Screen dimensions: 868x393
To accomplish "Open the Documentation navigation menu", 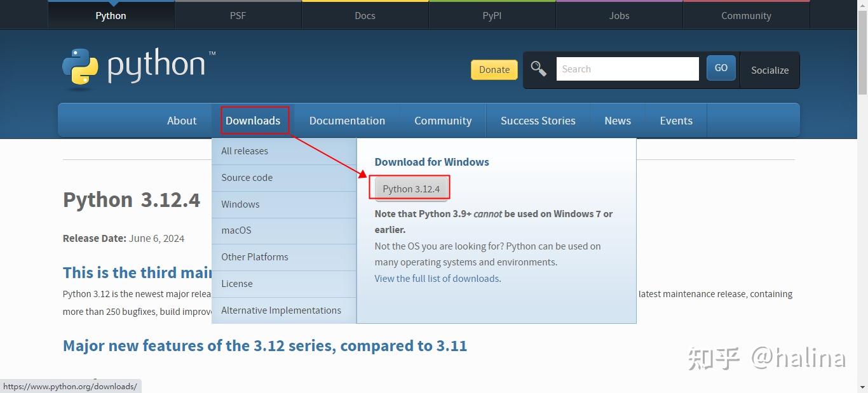I will click(347, 121).
